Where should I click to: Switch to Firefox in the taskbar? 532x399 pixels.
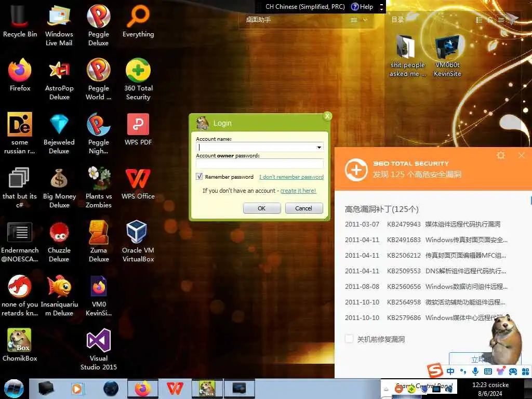[142, 389]
